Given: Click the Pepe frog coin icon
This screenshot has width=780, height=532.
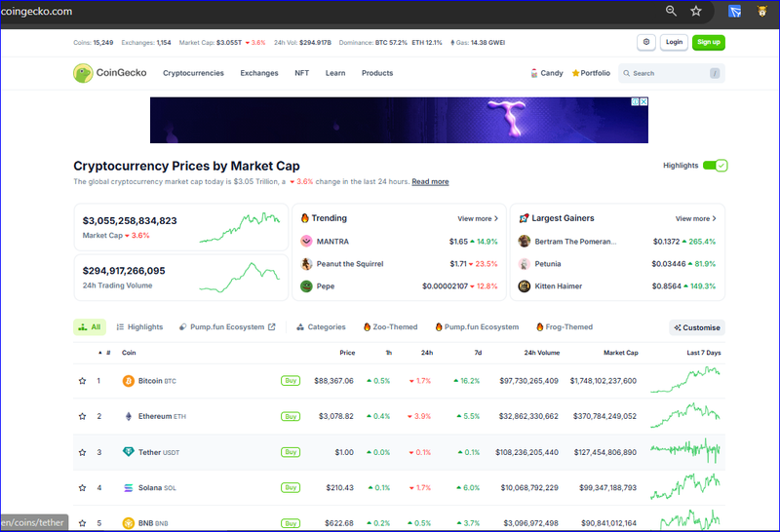Looking at the screenshot, I should click(x=306, y=285).
